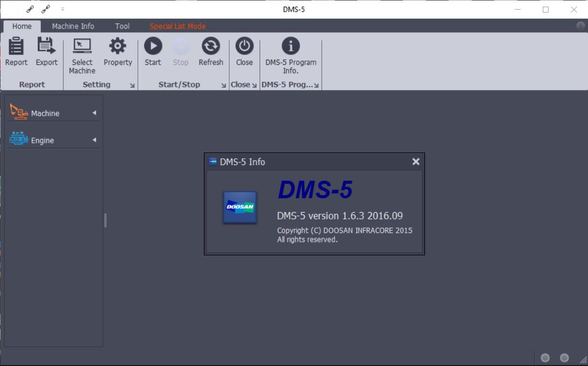Image resolution: width=588 pixels, height=366 pixels.
Task: Switch to the Machine Info tab
Action: pyautogui.click(x=73, y=26)
